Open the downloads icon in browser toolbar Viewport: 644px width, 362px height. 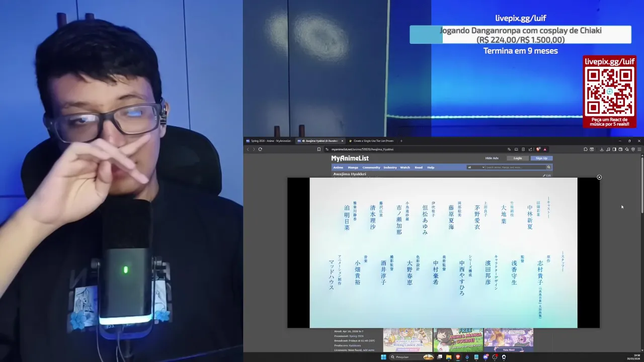(601, 149)
